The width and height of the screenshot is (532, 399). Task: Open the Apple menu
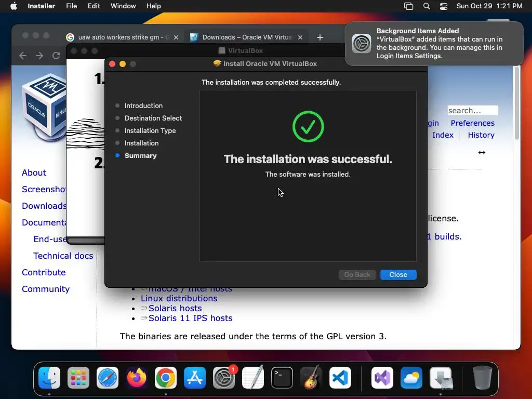(14, 6)
